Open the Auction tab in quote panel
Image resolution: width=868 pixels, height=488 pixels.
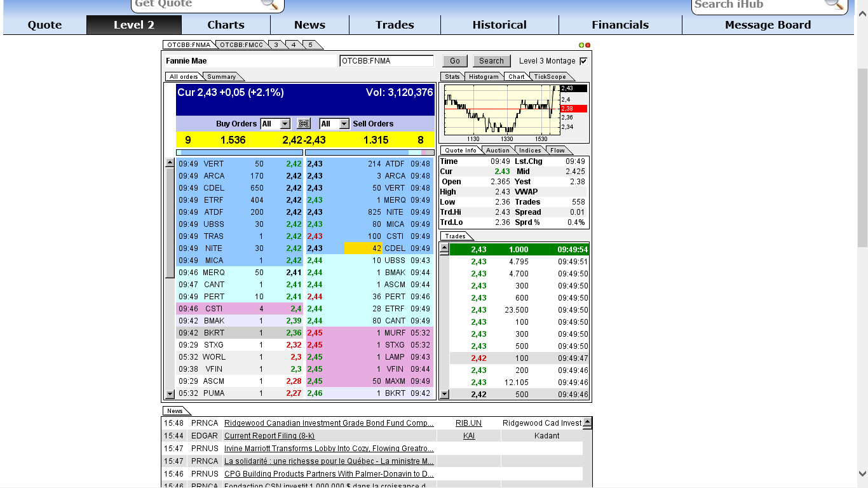coord(498,150)
